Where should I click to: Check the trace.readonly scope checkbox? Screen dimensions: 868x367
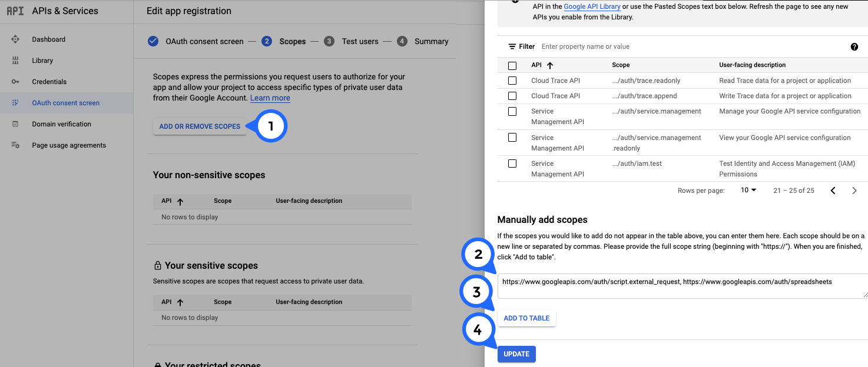(512, 81)
